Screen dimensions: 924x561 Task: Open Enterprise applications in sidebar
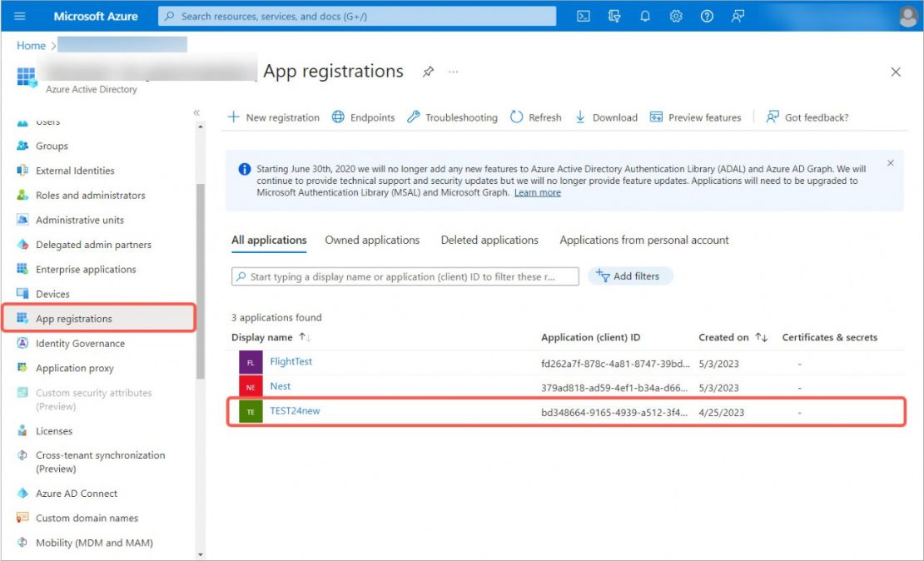(x=86, y=270)
